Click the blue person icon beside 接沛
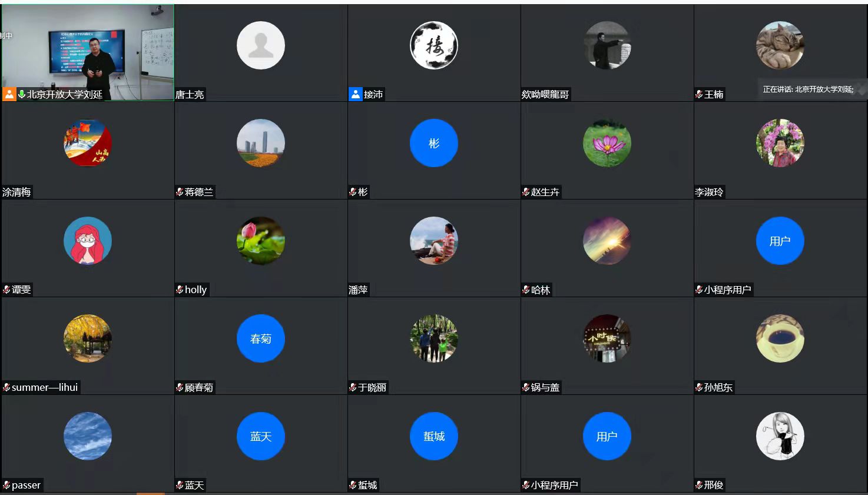The height and width of the screenshot is (495, 868). pos(356,94)
